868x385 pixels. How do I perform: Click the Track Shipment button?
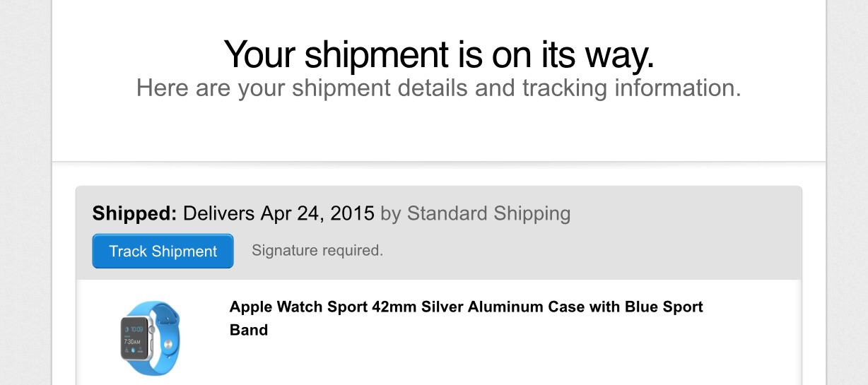[x=163, y=251]
